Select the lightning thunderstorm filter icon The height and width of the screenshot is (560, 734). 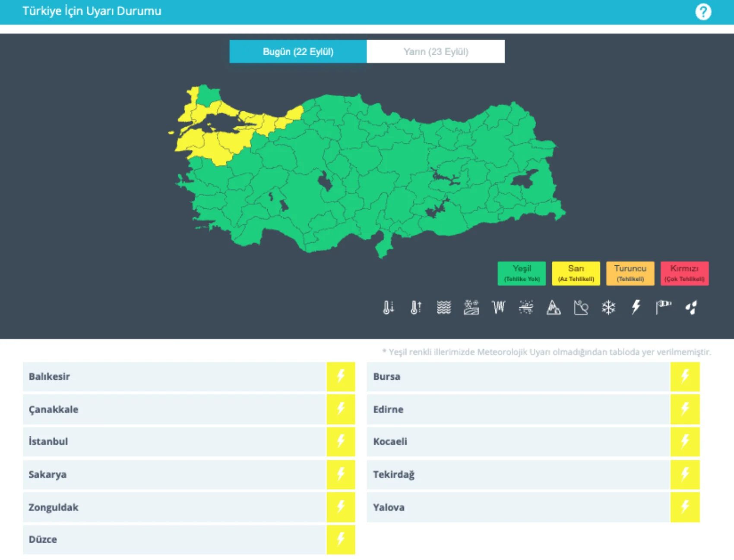[x=636, y=307]
